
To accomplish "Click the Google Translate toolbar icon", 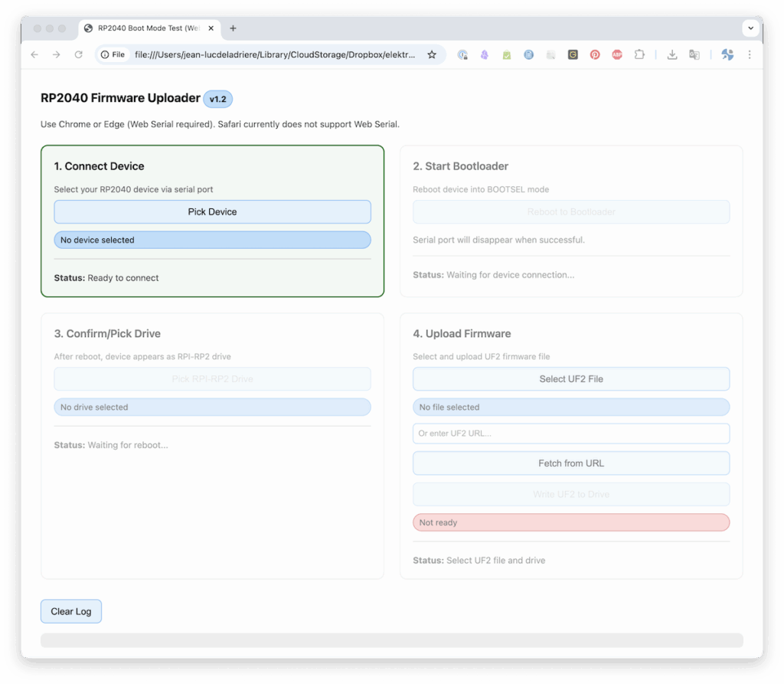I will tap(694, 55).
